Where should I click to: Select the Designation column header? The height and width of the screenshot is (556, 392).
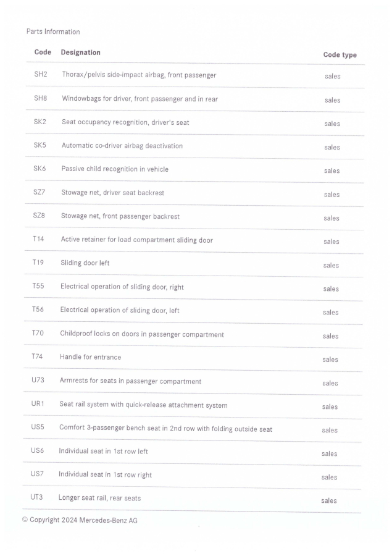coord(80,53)
